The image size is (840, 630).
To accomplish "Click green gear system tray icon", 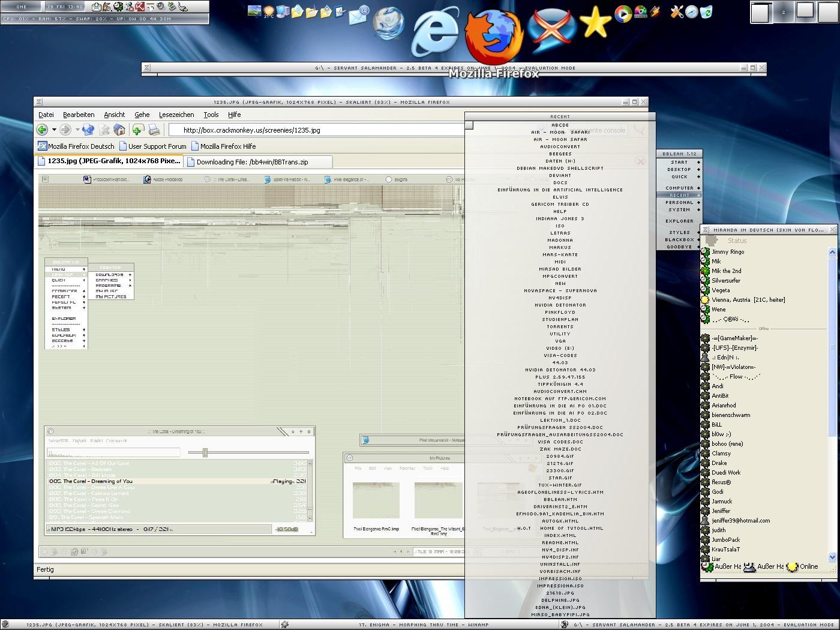I will pyautogui.click(x=118, y=7).
